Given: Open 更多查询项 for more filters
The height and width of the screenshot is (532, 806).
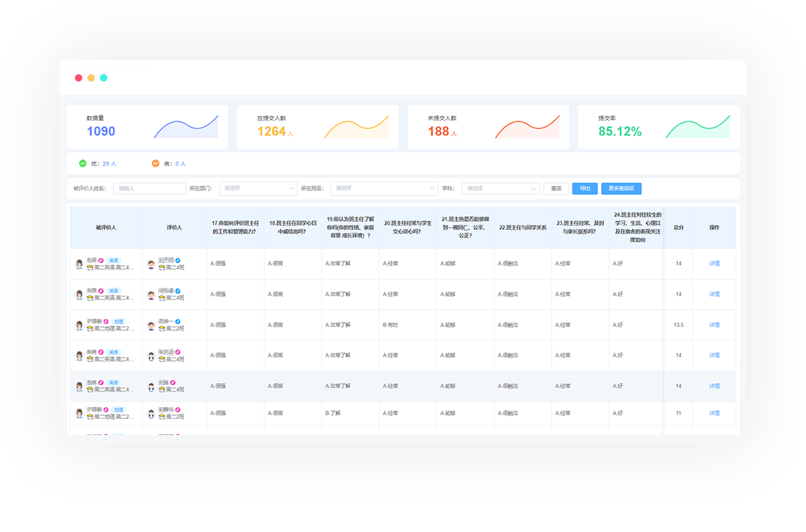Looking at the screenshot, I should [x=621, y=189].
